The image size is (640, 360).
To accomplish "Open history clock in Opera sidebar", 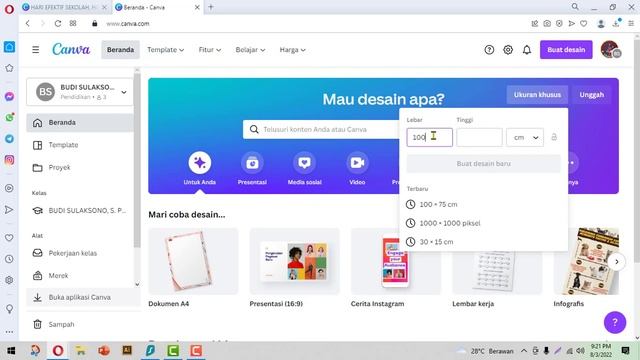I will (x=9, y=259).
